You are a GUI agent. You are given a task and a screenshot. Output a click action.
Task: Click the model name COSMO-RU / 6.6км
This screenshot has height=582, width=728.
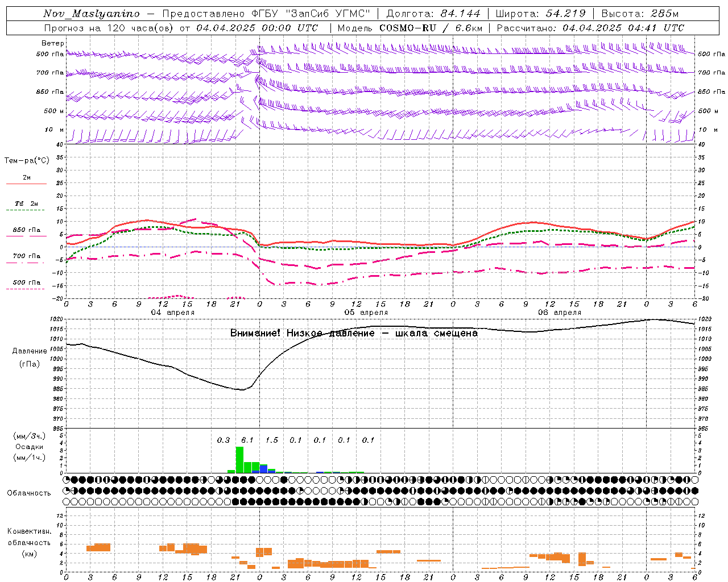tap(431, 28)
